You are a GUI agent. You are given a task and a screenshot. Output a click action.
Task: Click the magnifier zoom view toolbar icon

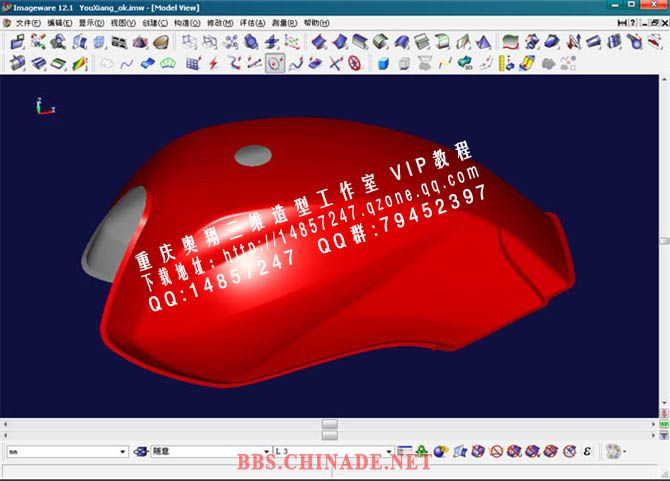click(x=59, y=42)
